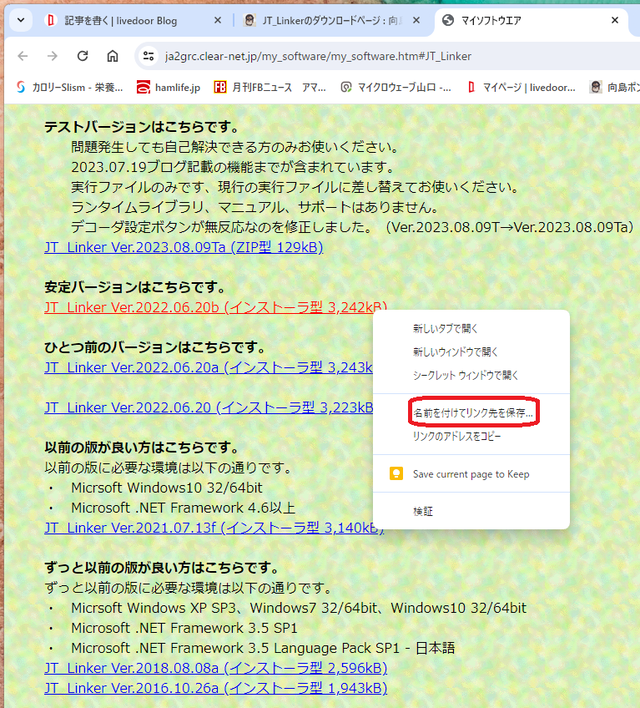Open マイページ livedoor bookmark
Screen dimensions: 640x708
click(x=521, y=87)
